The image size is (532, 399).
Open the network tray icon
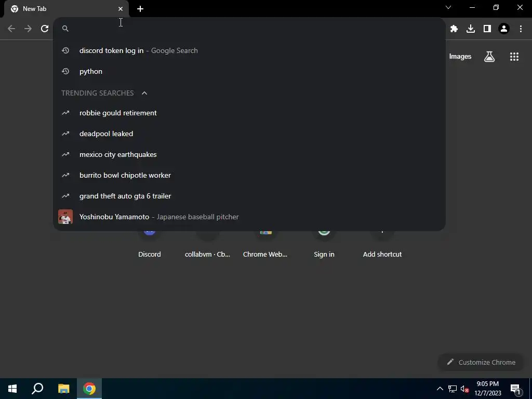[453, 389]
